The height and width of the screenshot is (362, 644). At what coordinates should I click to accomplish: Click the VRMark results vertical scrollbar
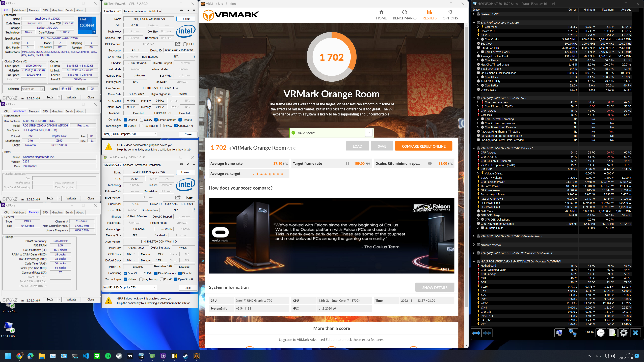pos(466,167)
